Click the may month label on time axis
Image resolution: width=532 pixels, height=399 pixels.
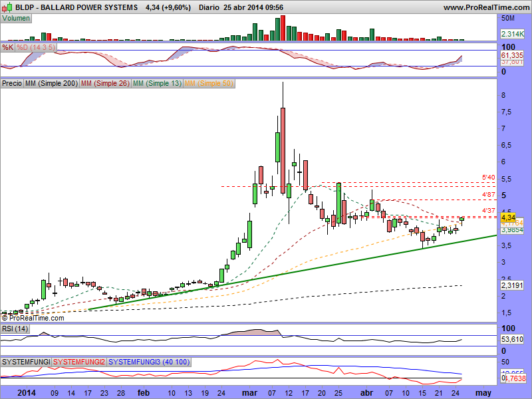coord(483,393)
